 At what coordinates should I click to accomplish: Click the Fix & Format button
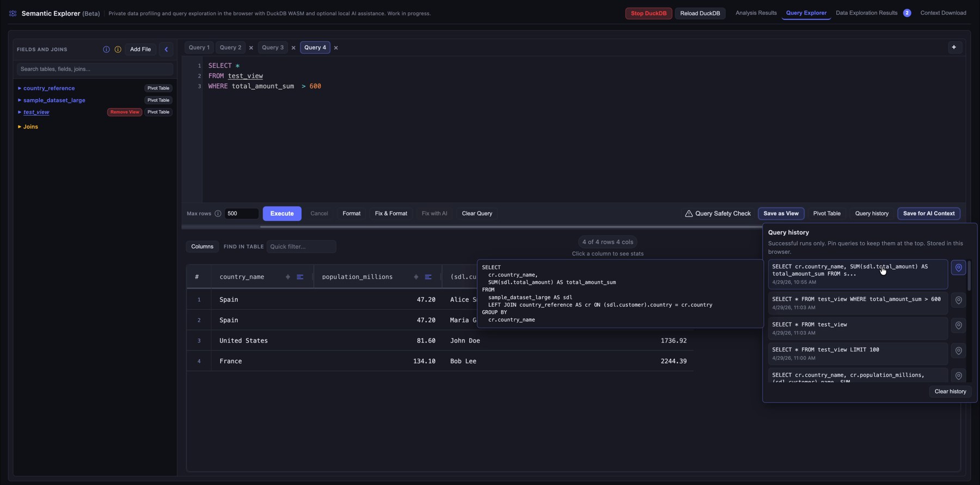point(391,214)
